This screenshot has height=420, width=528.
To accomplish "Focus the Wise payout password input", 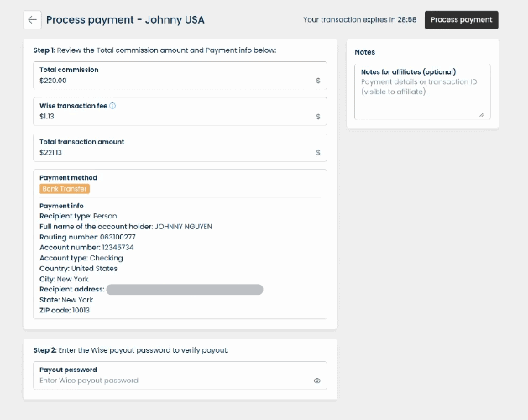I will [x=168, y=381].
